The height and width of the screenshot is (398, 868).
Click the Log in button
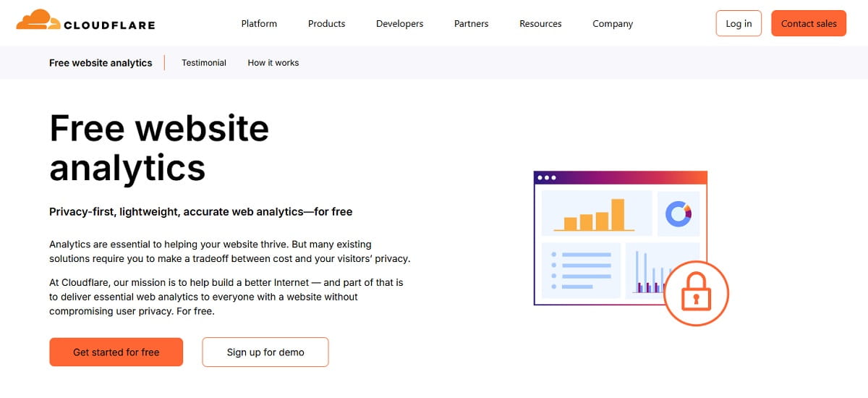739,23
